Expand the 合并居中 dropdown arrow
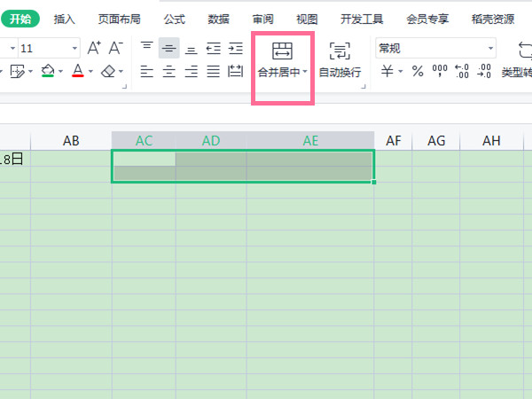The height and width of the screenshot is (399, 532). (x=305, y=71)
